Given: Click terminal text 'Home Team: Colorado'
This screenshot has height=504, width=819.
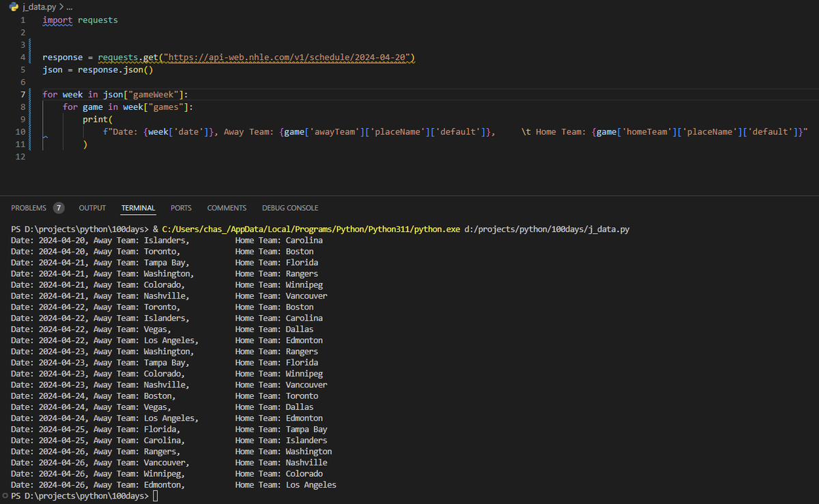Looking at the screenshot, I should tap(278, 474).
